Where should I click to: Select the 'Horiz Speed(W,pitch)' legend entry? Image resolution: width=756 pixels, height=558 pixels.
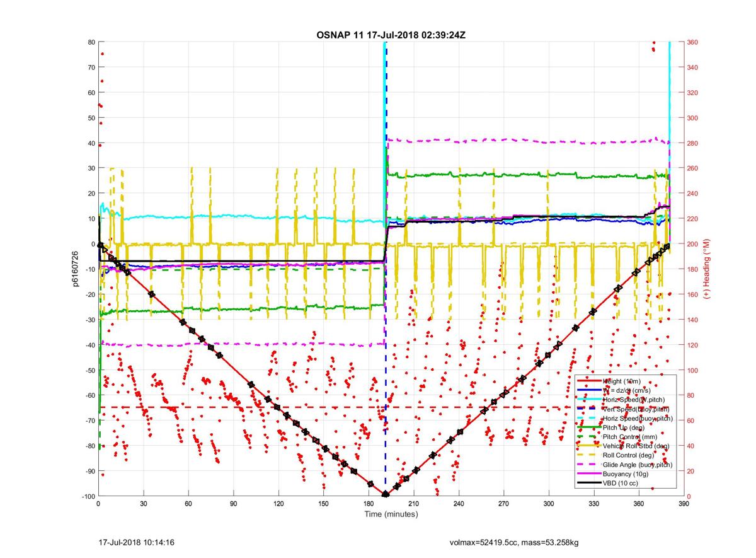[634, 400]
